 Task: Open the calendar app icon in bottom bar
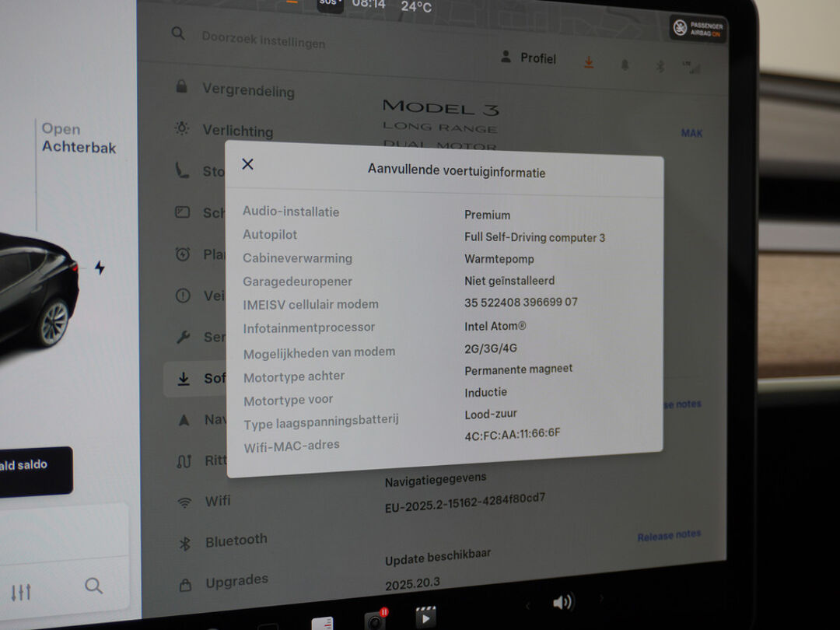pyautogui.click(x=323, y=624)
